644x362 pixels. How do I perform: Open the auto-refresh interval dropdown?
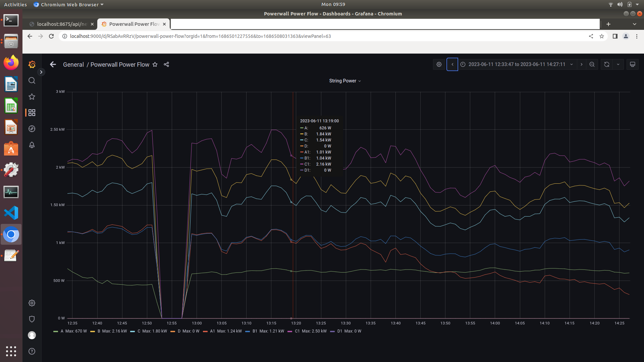click(x=619, y=64)
